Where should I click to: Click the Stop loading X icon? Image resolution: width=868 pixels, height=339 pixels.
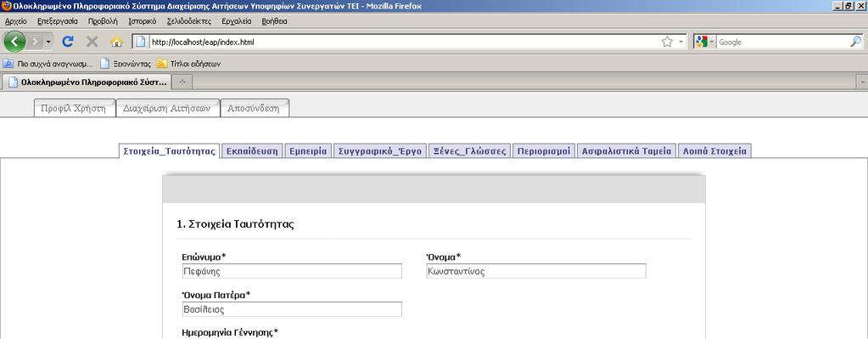92,42
